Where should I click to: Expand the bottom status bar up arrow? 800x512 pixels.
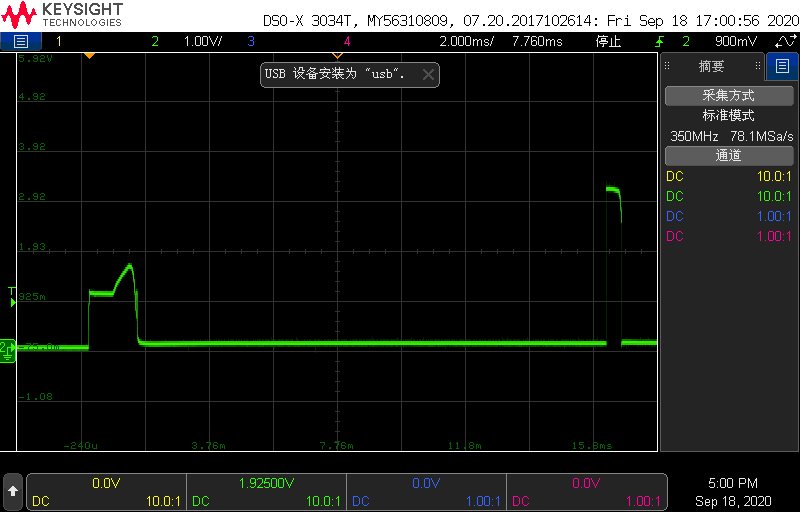point(13,491)
